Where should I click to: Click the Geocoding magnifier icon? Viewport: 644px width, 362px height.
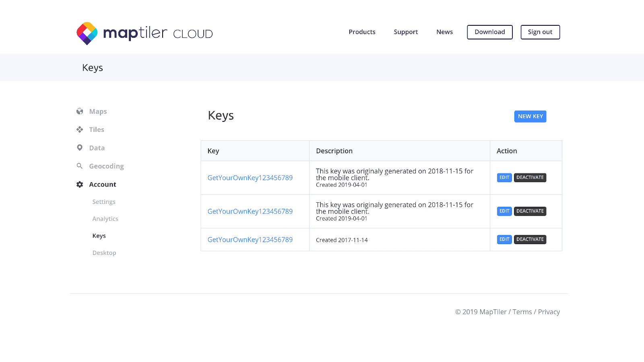pos(80,166)
